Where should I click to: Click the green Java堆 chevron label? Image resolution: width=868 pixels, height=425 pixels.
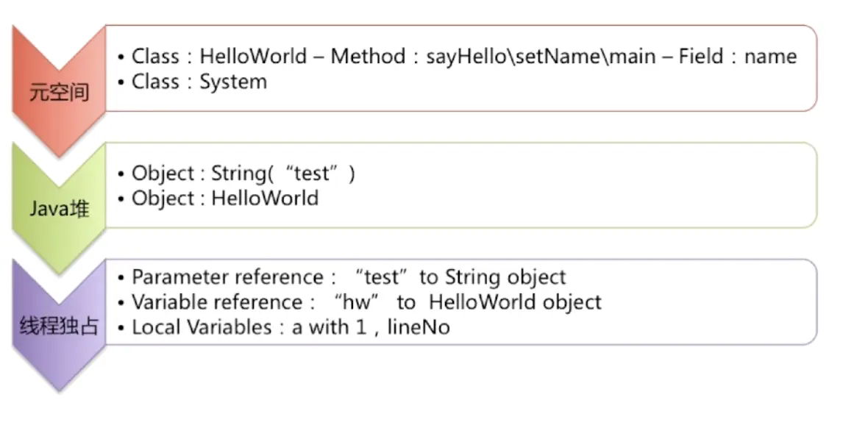59,210
